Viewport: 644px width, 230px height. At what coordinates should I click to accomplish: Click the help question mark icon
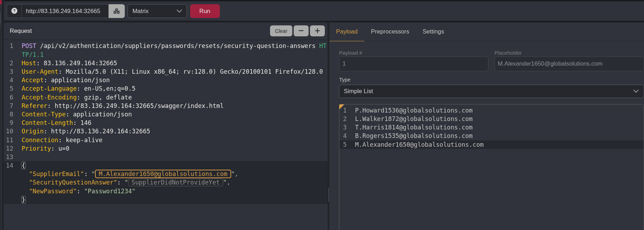[14, 11]
